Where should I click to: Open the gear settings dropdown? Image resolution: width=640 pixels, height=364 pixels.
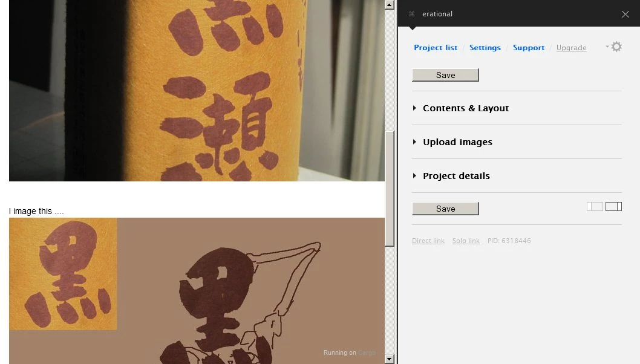pos(615,47)
